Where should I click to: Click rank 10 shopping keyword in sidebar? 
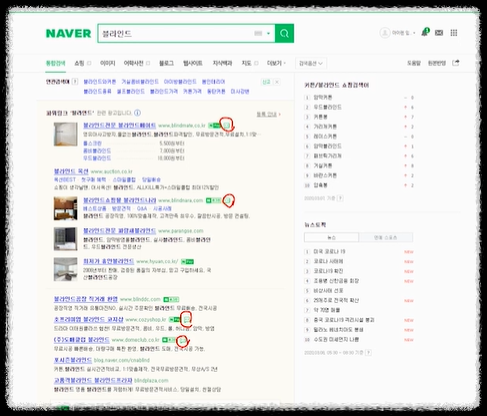(320, 185)
